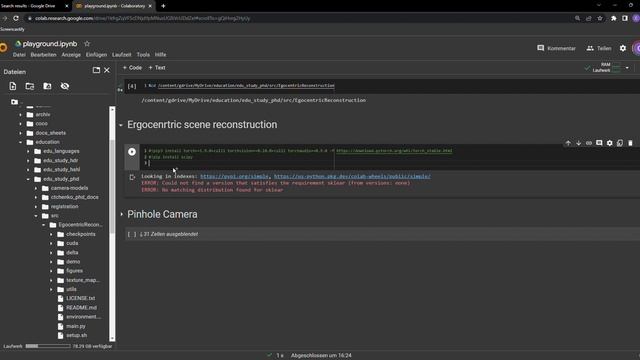Open notebook settings gear icon
The height and width of the screenshot is (360, 640).
pyautogui.click(x=623, y=48)
